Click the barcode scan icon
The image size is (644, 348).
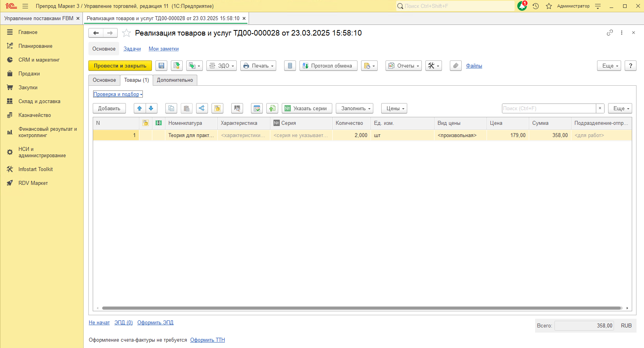237,108
